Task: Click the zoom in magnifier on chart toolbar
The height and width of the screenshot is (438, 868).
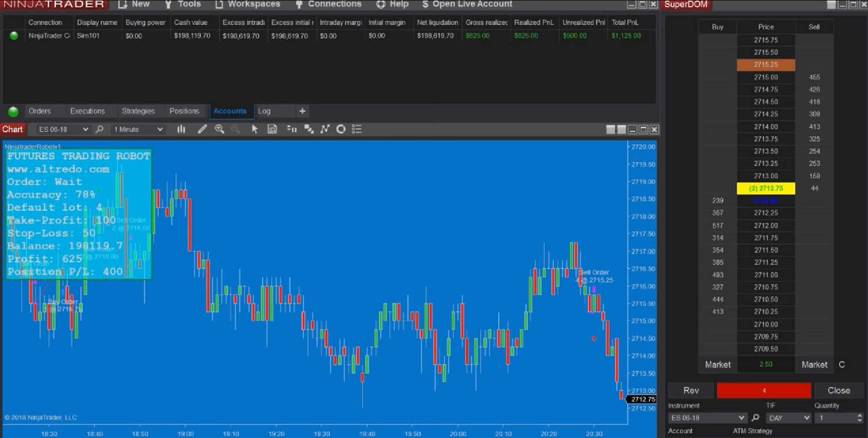Action: (219, 130)
